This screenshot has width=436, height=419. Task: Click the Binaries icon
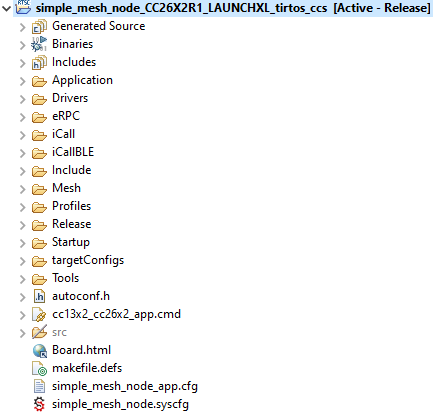pos(39,44)
